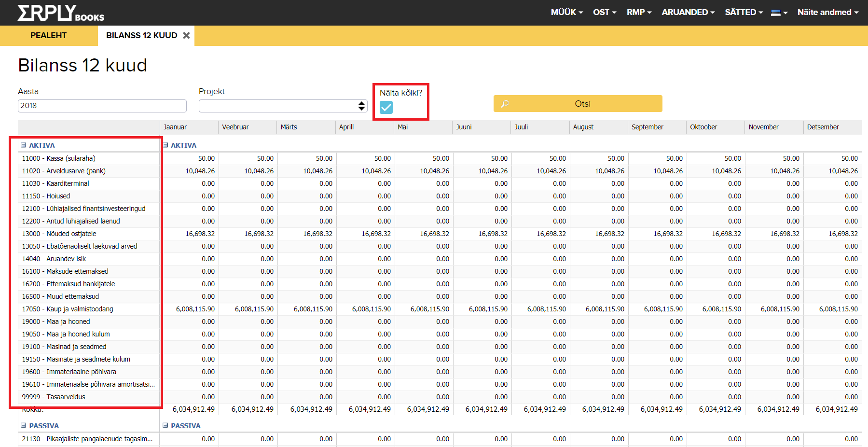Collapse PASSIVA group in left column
868x447 pixels.
coord(23,426)
